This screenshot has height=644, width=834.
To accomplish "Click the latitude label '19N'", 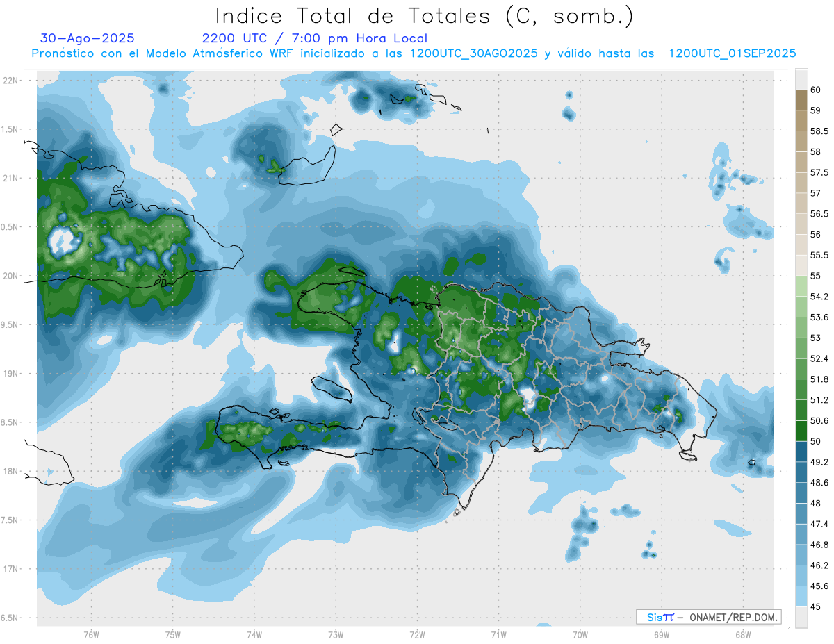I will click(x=10, y=373).
